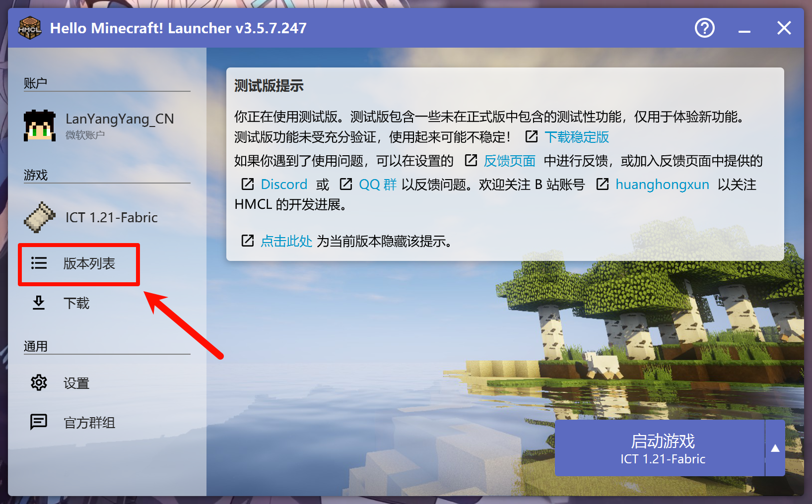Click 点击此处 to hide this notice
Viewport: 812px width, 504px height.
286,242
